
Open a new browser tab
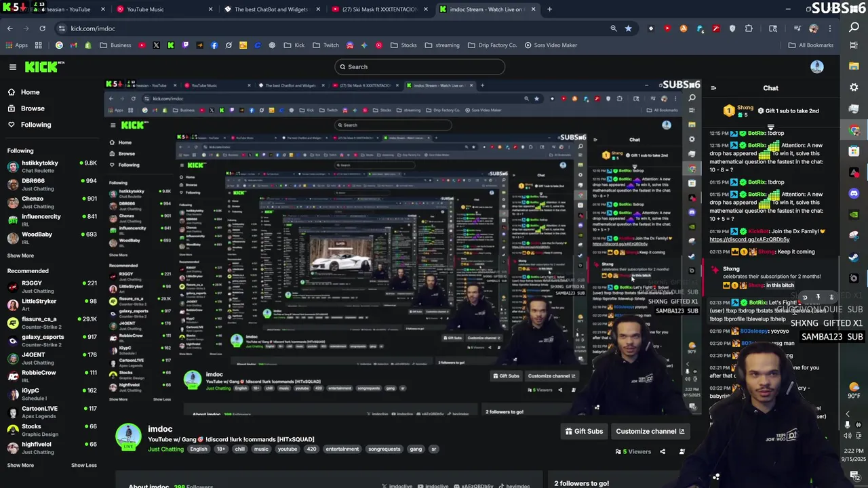(x=549, y=9)
